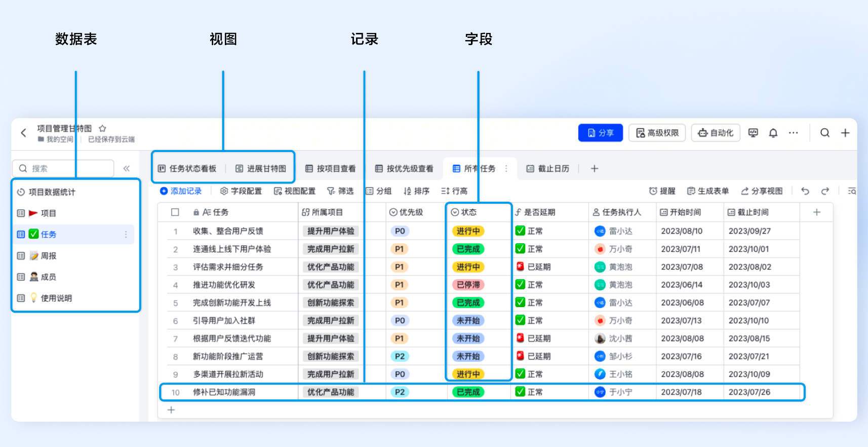Add a new field column with the plus icon
The image size is (868, 447).
coord(816,212)
